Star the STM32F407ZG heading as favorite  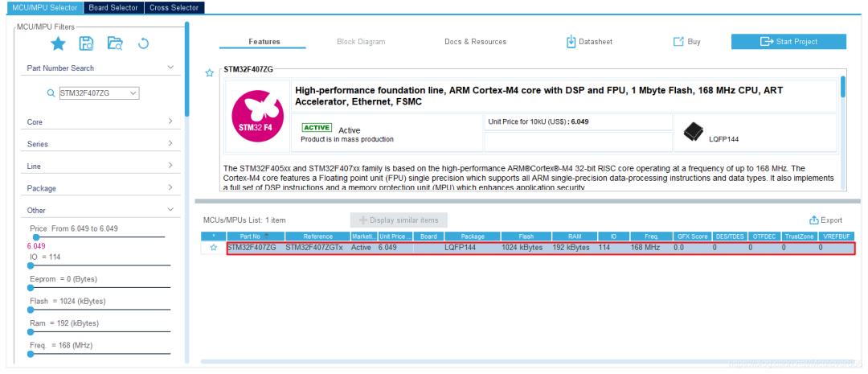tap(209, 72)
